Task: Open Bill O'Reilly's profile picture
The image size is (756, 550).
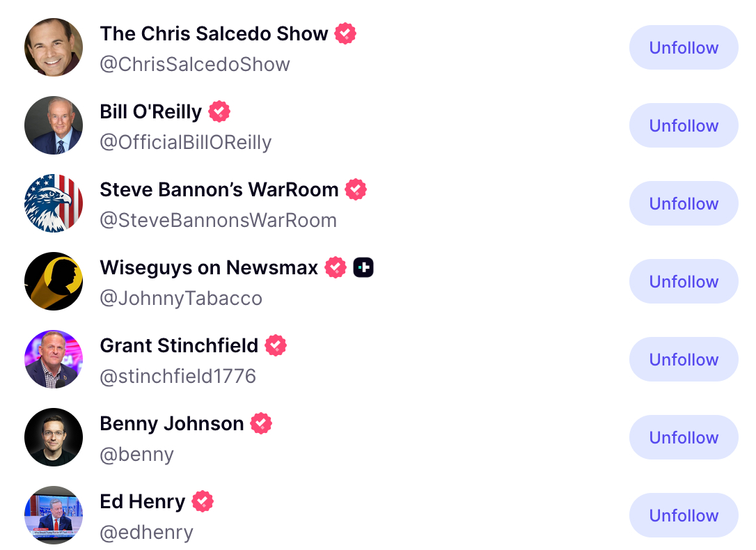Action: click(54, 125)
